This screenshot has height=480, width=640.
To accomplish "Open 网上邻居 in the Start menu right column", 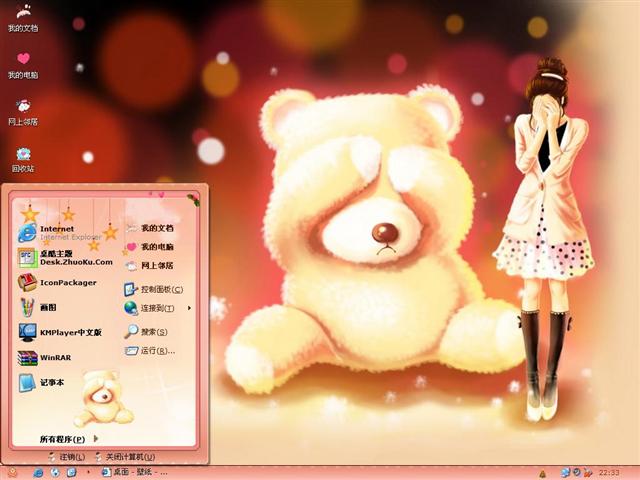I will click(149, 266).
